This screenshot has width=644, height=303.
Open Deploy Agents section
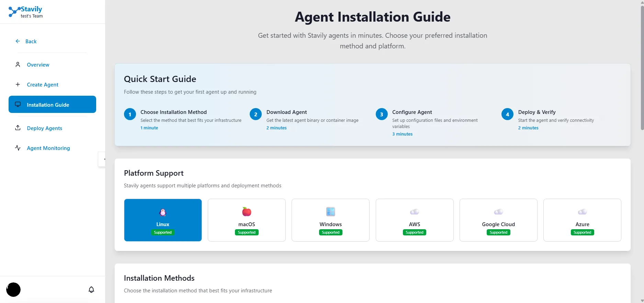click(x=52, y=128)
